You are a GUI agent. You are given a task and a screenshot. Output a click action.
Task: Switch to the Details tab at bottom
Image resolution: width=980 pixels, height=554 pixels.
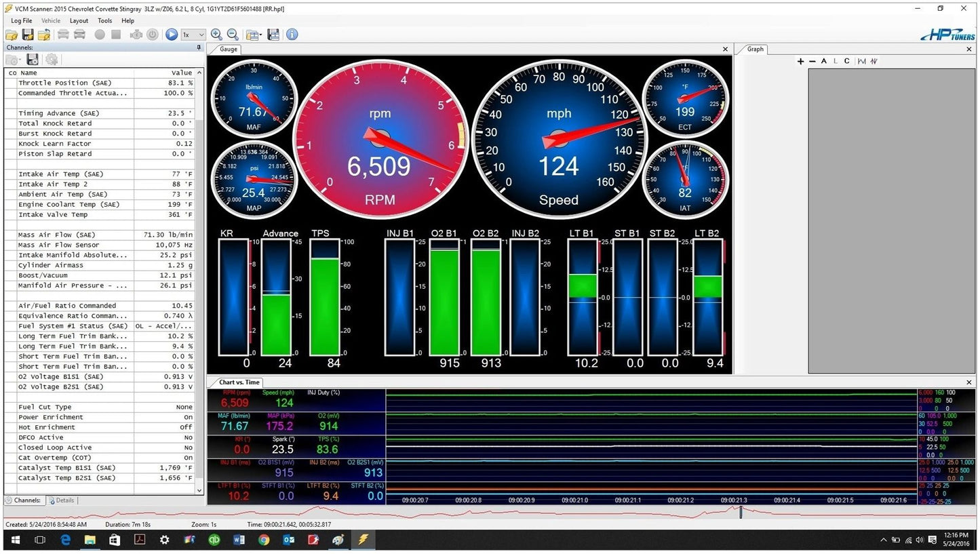[x=61, y=500]
